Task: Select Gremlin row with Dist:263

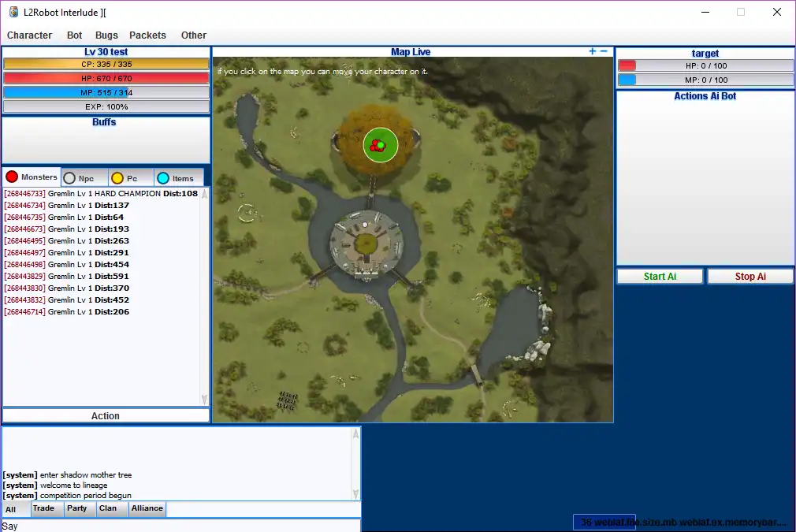Action: click(x=101, y=240)
